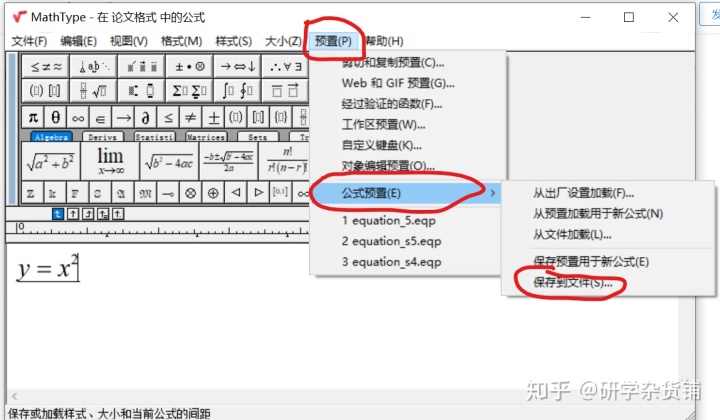Insert the pi symbol
This screenshot has width=720, height=420.
point(33,118)
